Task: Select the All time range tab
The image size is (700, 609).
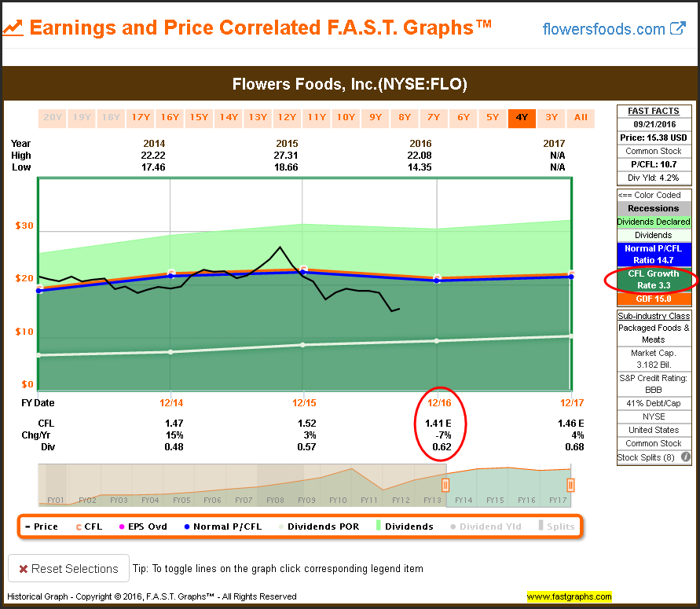Action: click(x=581, y=118)
